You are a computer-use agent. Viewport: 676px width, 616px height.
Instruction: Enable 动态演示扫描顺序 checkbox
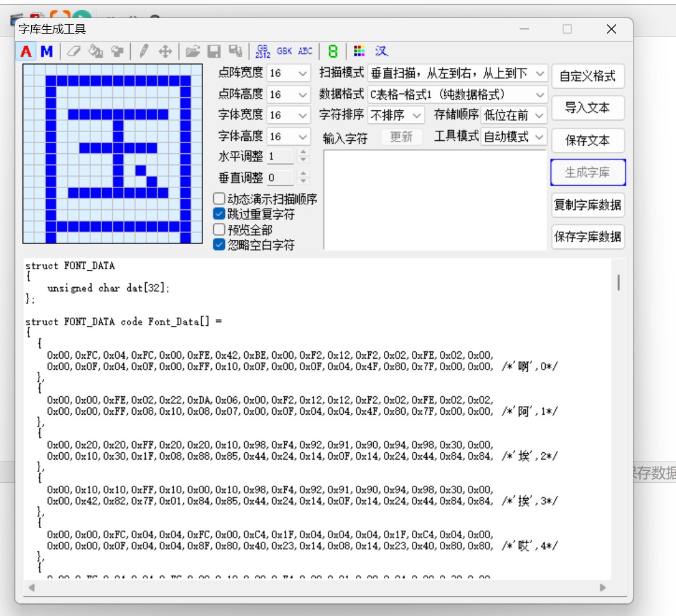click(219, 199)
